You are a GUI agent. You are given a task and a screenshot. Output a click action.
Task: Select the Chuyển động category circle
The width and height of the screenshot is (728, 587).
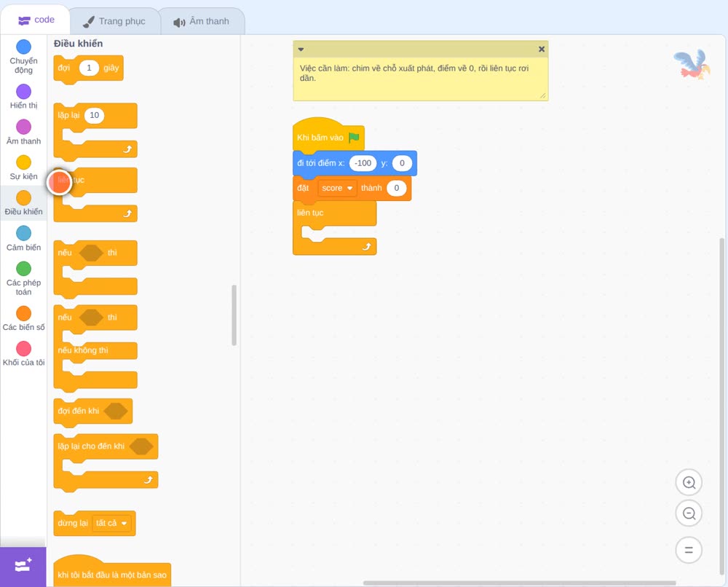pos(23,47)
